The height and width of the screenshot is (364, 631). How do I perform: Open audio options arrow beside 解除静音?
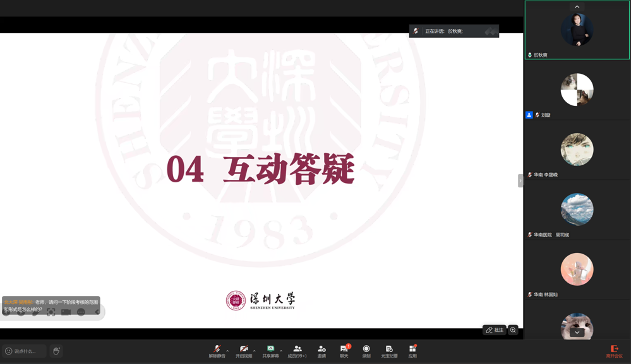227,351
